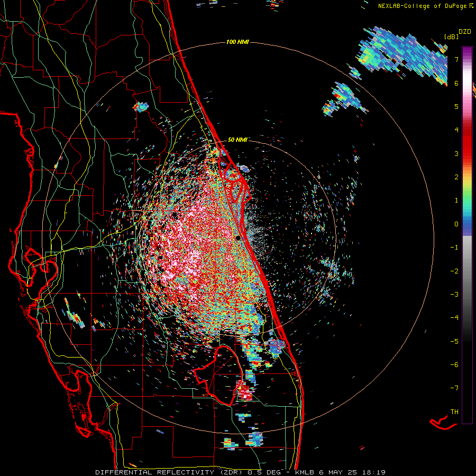Click the -6 dB tick on the color scale
The height and width of the screenshot is (476, 476).
tap(454, 365)
